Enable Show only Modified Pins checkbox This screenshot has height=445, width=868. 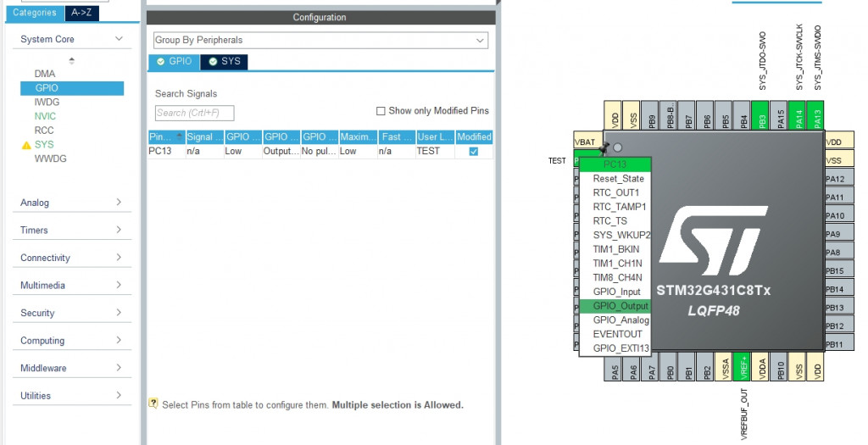pyautogui.click(x=381, y=111)
